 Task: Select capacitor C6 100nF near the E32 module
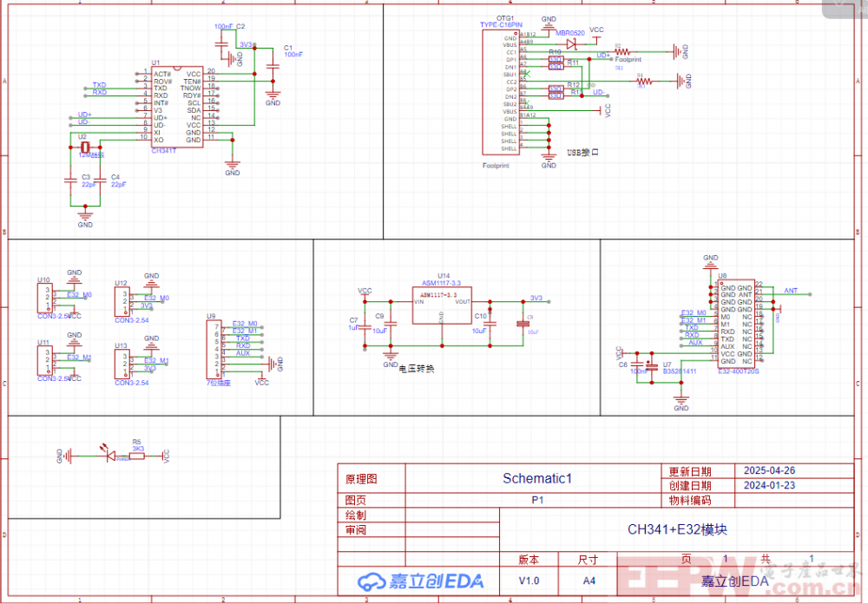click(x=637, y=364)
